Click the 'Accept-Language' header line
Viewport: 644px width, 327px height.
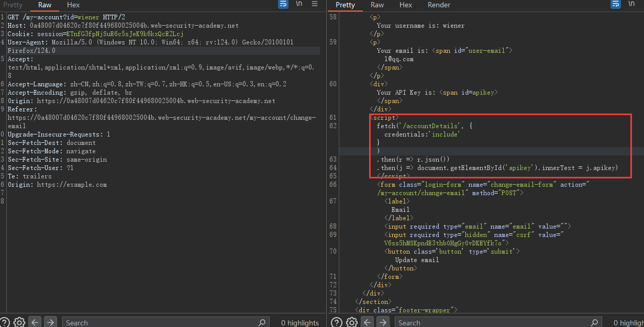tap(147, 84)
